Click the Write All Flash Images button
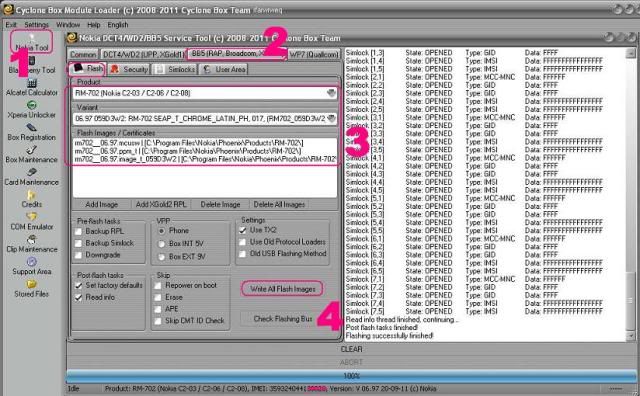The image size is (640, 396). [x=282, y=289]
